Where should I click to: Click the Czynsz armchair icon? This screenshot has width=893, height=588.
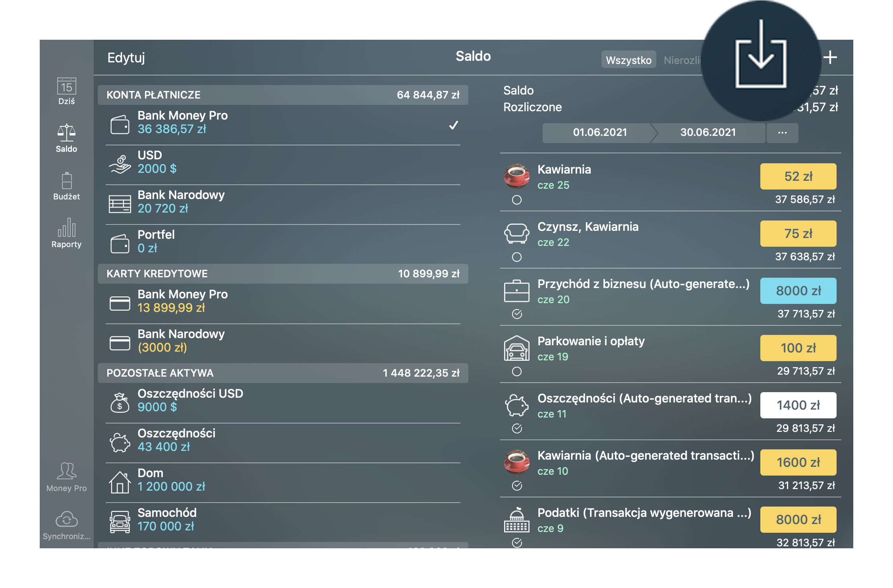516,233
